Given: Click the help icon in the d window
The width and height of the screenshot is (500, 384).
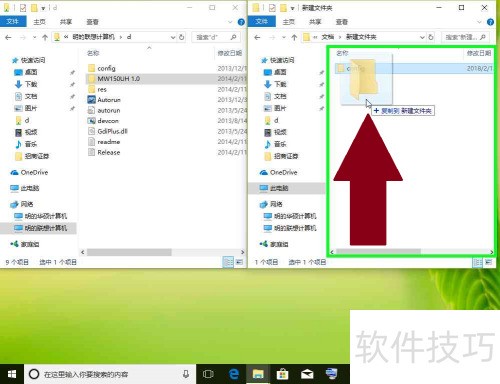Looking at the screenshot, I should (x=241, y=22).
